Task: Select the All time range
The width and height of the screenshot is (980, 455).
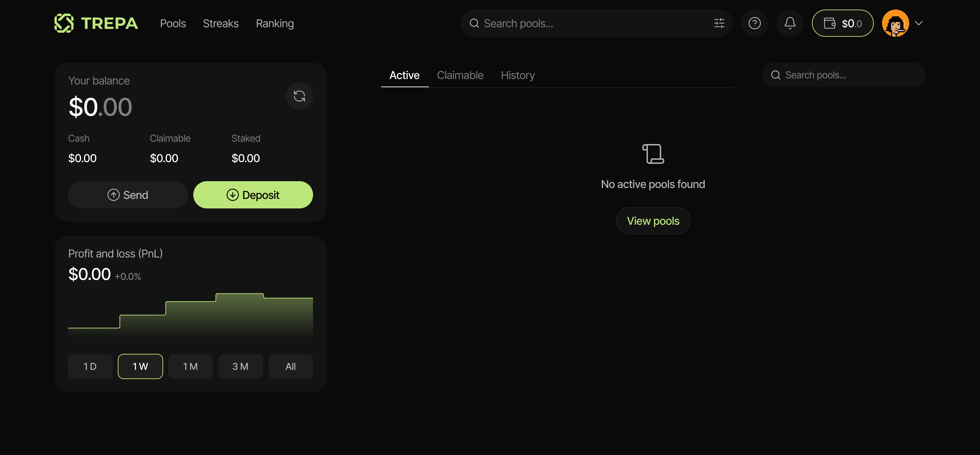Action: pos(290,366)
